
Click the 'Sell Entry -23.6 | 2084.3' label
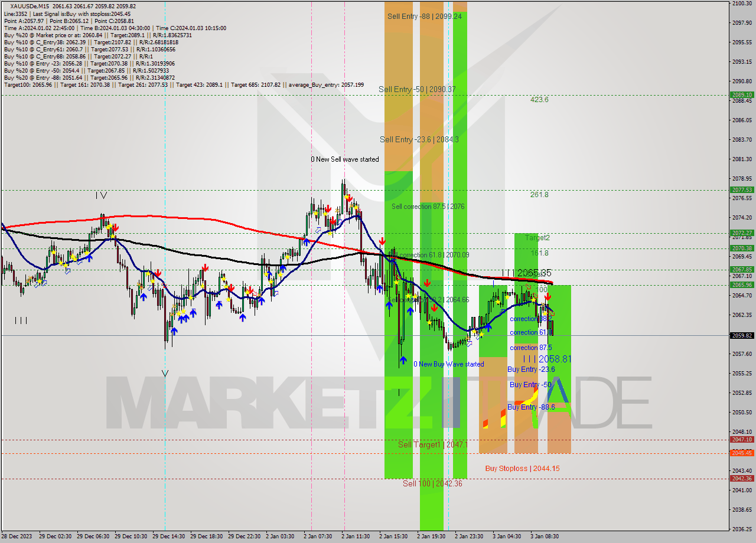point(419,139)
